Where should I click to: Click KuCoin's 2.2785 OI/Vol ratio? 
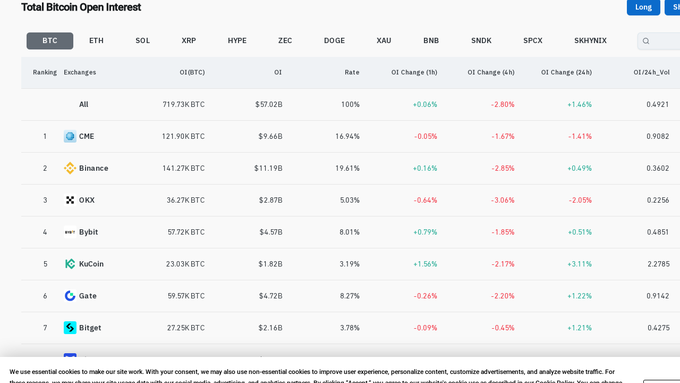click(658, 264)
